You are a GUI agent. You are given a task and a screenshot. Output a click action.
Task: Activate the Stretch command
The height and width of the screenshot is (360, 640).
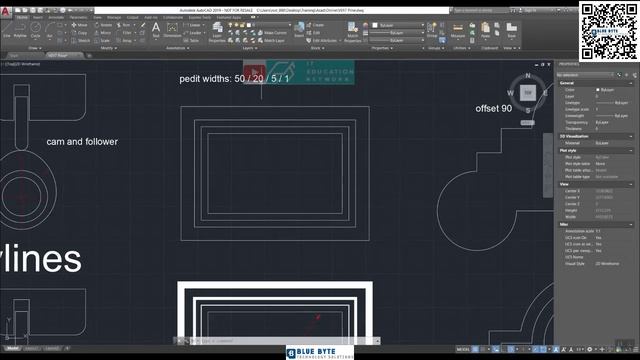tap(80, 40)
